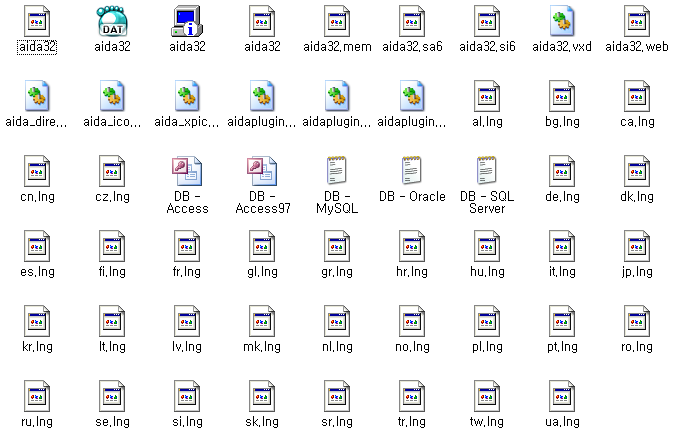The height and width of the screenshot is (448, 688).
Task: Select the DB - Access97 database icon
Action: pos(262,171)
